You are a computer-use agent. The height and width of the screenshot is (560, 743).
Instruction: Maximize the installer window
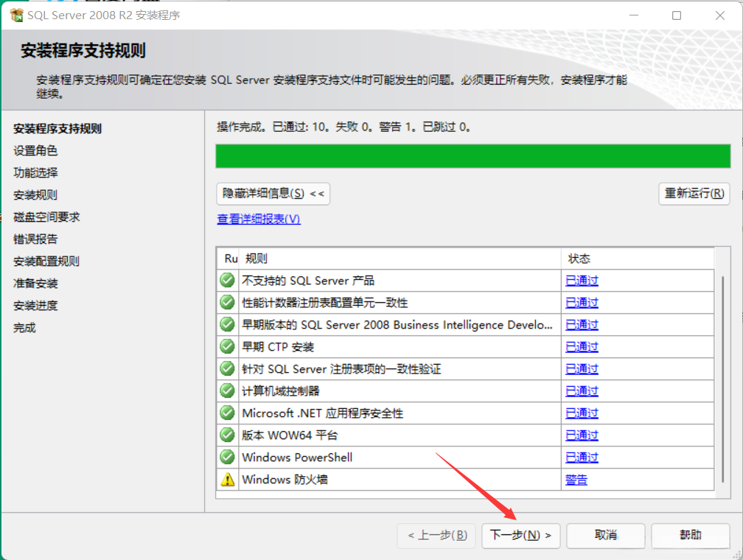[x=677, y=15]
